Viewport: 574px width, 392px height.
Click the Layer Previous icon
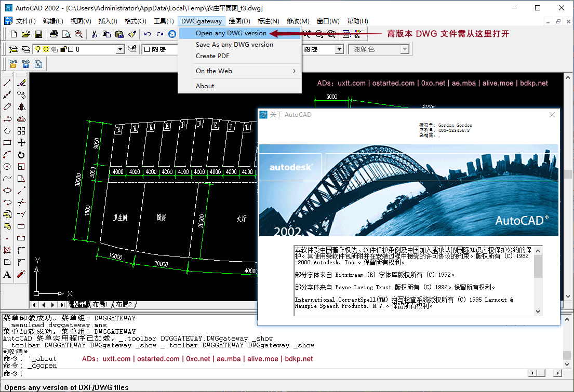tap(132, 49)
